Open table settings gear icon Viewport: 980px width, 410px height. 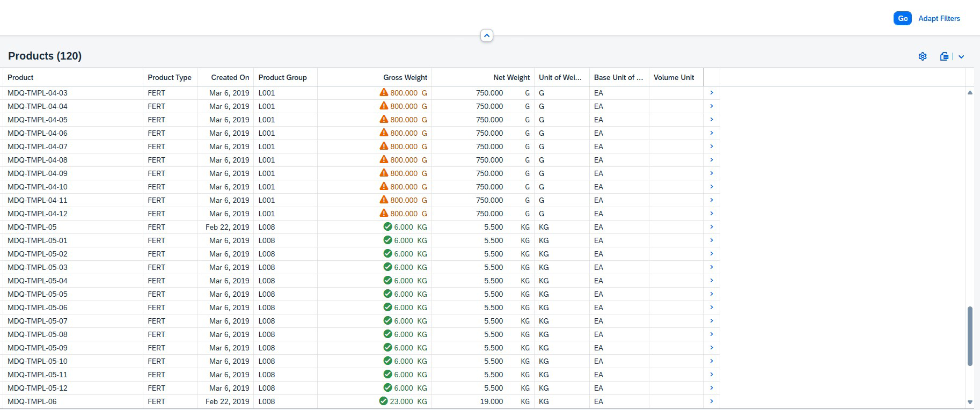(x=922, y=56)
